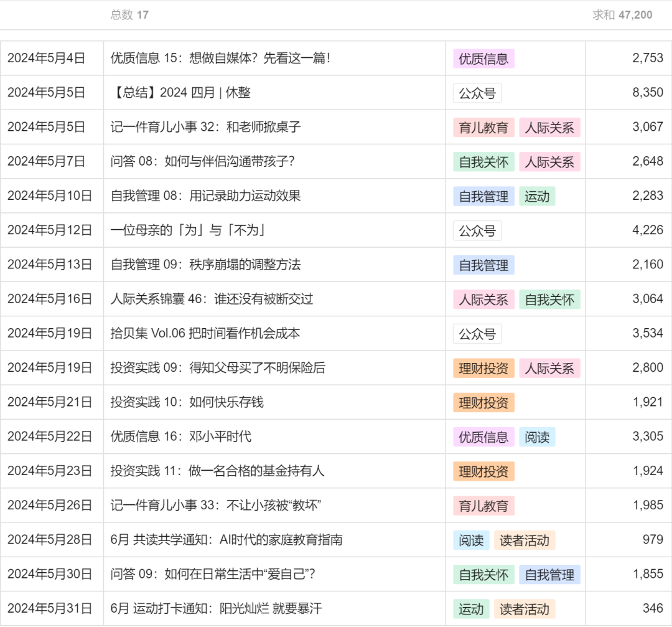The width and height of the screenshot is (672, 627).
Task: Click the 阅读 tag in the 优质信息 16 row
Action: tap(538, 436)
